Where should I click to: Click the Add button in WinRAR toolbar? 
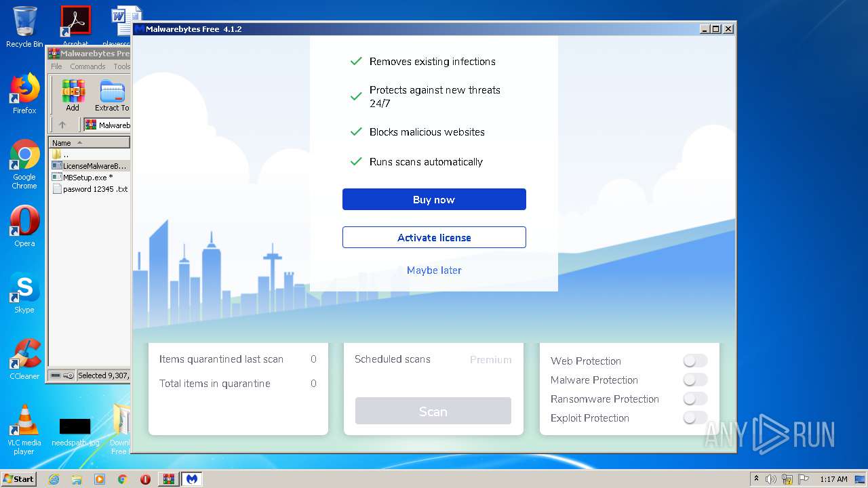coord(73,96)
